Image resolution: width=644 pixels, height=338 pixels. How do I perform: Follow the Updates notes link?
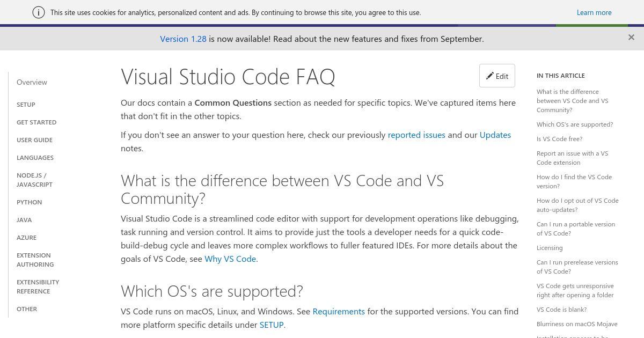click(x=495, y=135)
